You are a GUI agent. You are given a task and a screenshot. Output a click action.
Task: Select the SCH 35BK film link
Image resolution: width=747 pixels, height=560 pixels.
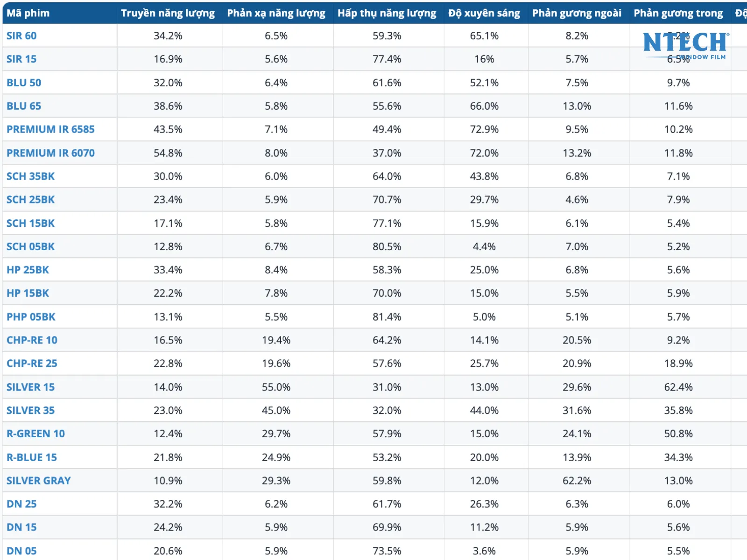click(30, 176)
